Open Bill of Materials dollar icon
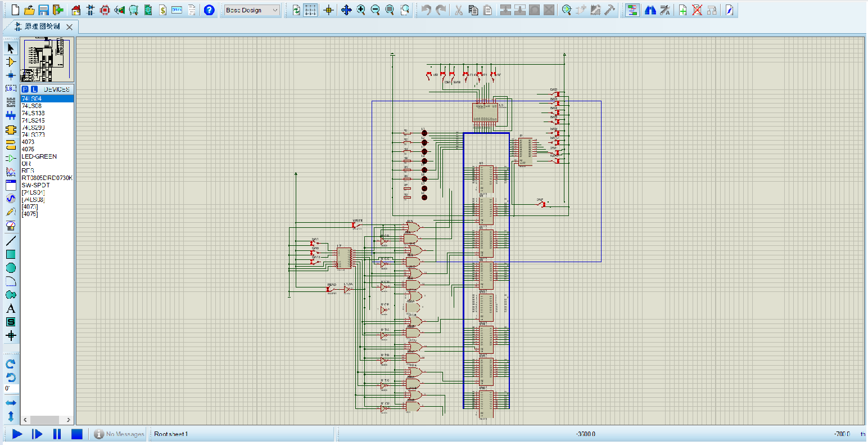The height and width of the screenshot is (445, 868). [162, 10]
